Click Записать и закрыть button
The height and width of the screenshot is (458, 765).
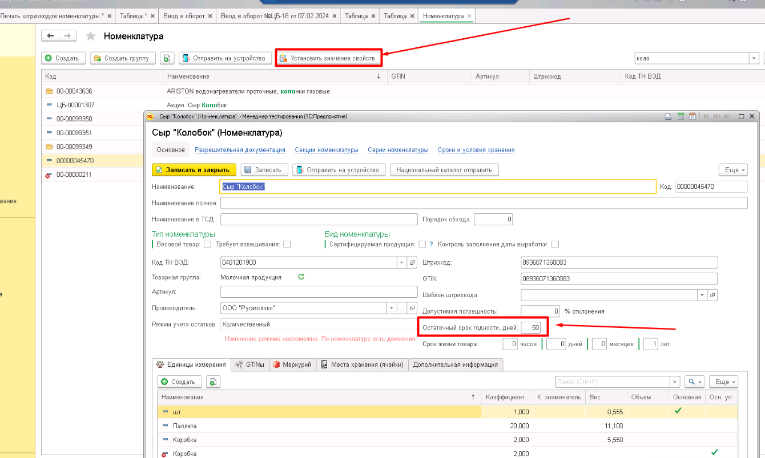click(194, 170)
